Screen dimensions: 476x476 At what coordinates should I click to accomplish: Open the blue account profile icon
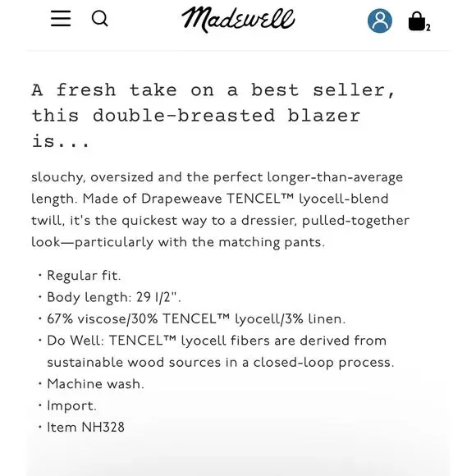(379, 21)
